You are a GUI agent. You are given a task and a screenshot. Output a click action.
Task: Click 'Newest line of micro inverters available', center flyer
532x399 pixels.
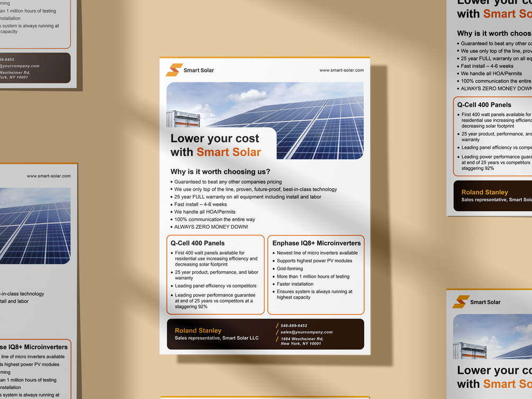coord(317,253)
